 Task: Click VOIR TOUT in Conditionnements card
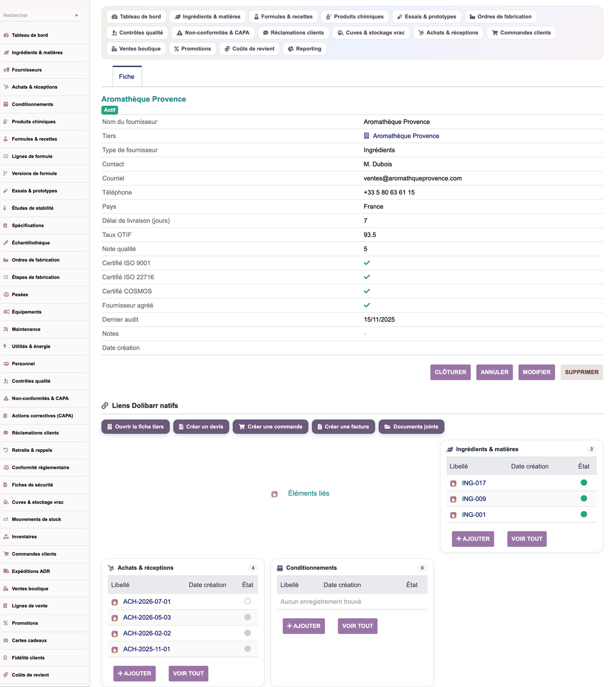pos(358,626)
